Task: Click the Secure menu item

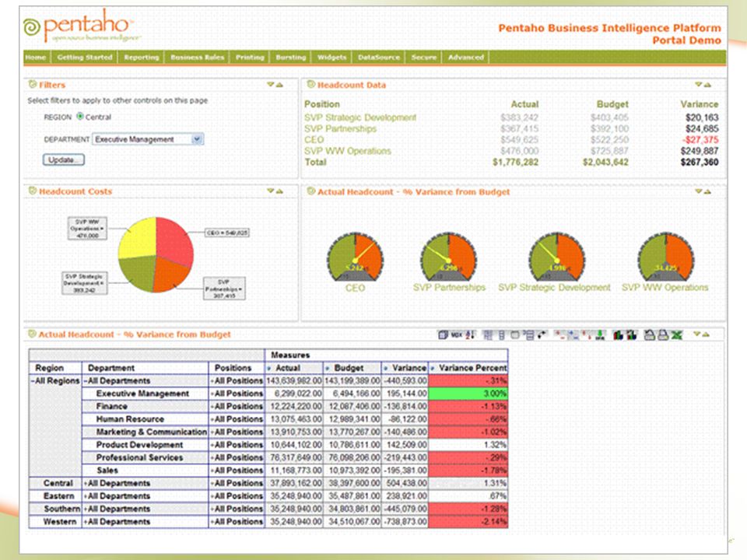Action: 423,57
